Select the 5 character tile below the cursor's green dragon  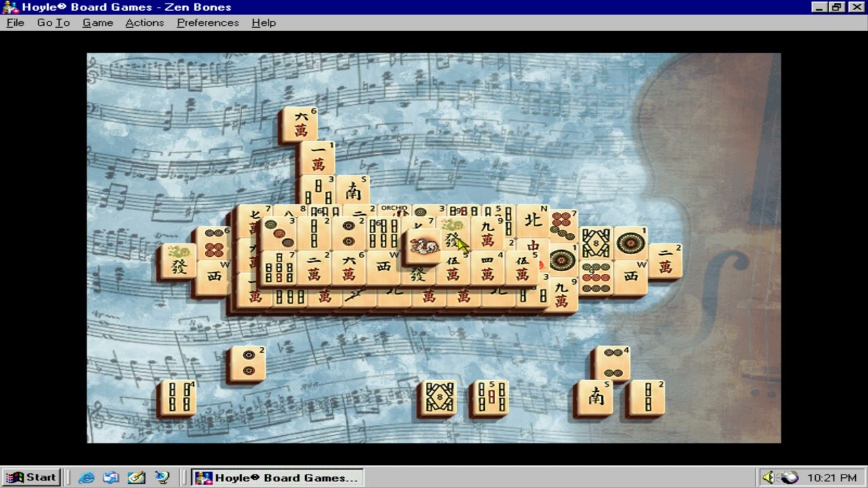pos(453,269)
